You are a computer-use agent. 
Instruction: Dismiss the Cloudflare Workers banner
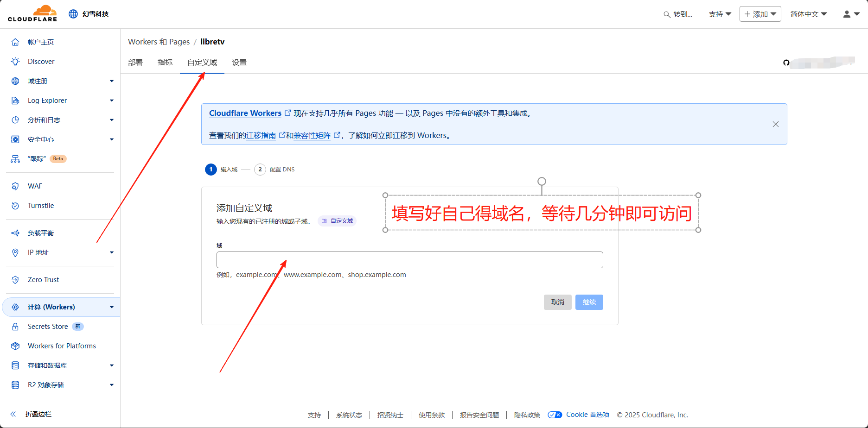776,124
